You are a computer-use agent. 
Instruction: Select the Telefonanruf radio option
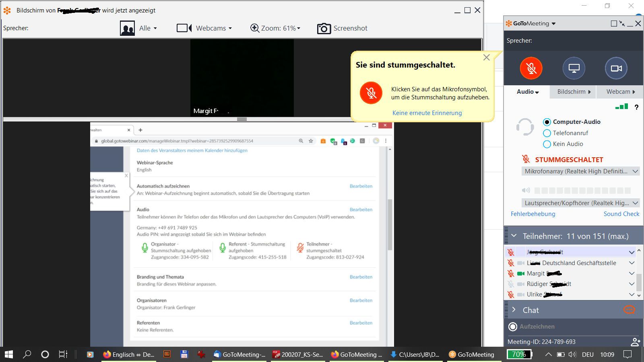tap(547, 133)
